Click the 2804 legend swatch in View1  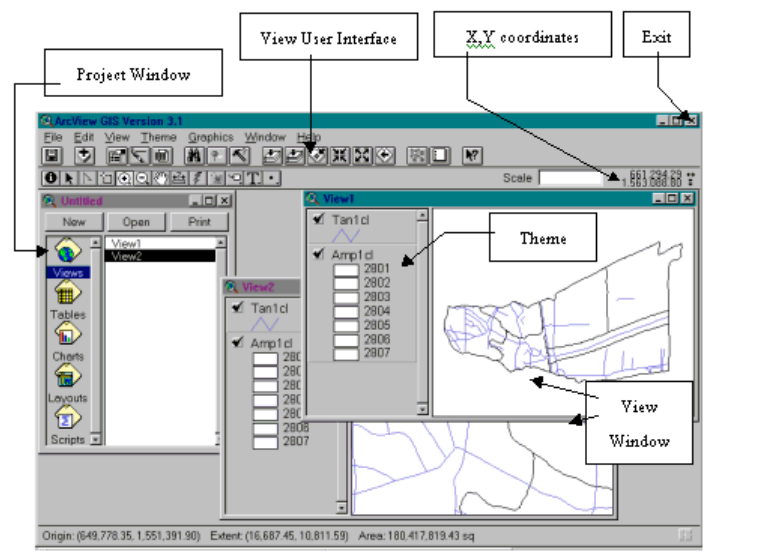click(346, 311)
